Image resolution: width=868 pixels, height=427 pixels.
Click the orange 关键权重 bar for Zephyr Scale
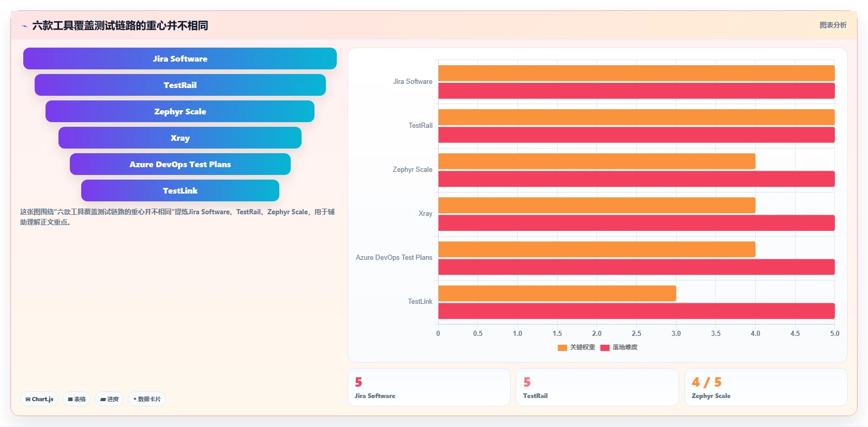click(597, 161)
